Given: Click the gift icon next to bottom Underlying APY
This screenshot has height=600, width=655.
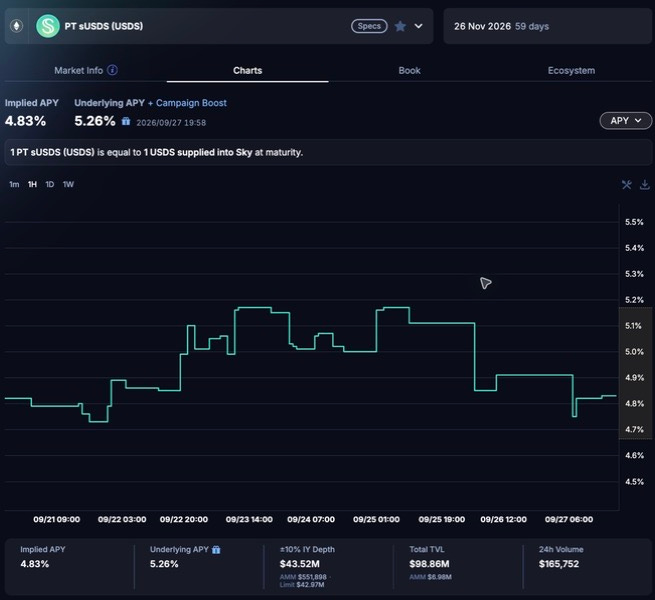Looking at the screenshot, I should point(216,550).
